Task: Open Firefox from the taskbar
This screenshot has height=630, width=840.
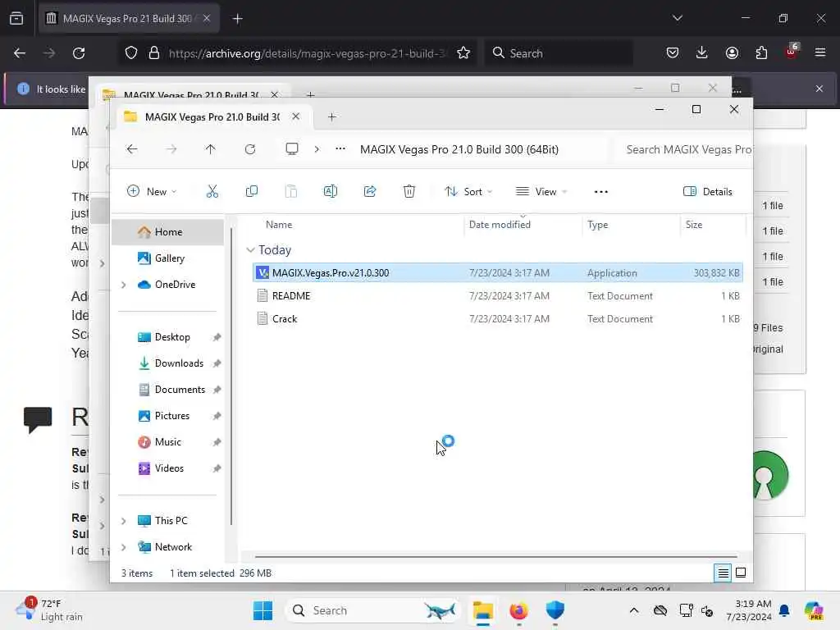Action: (518, 610)
